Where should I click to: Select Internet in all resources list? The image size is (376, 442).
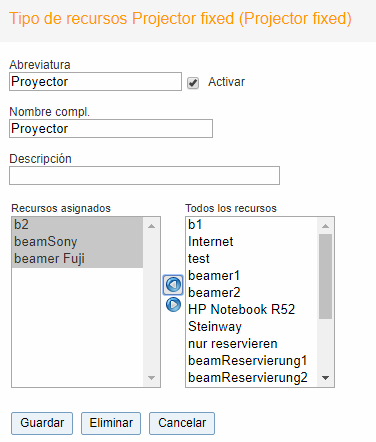(252, 242)
